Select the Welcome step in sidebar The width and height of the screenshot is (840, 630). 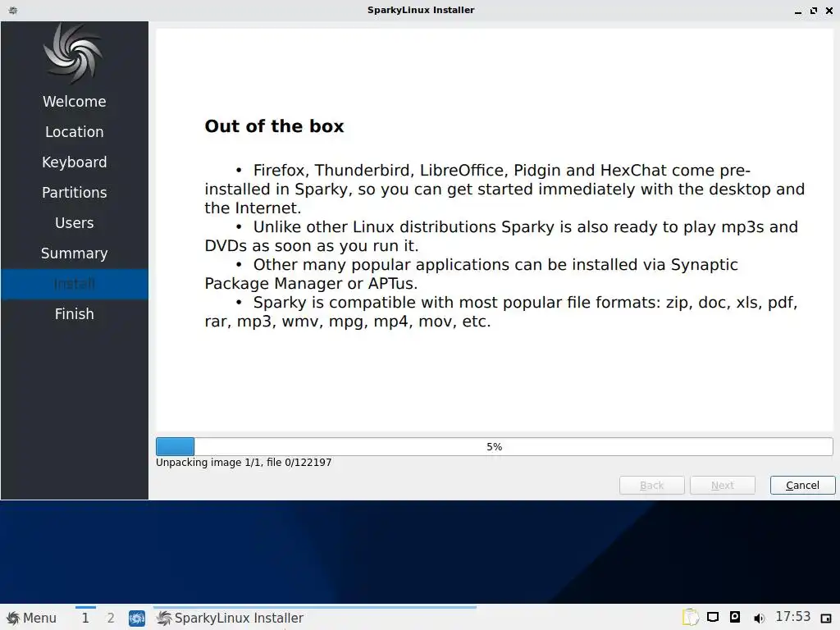[x=75, y=101]
